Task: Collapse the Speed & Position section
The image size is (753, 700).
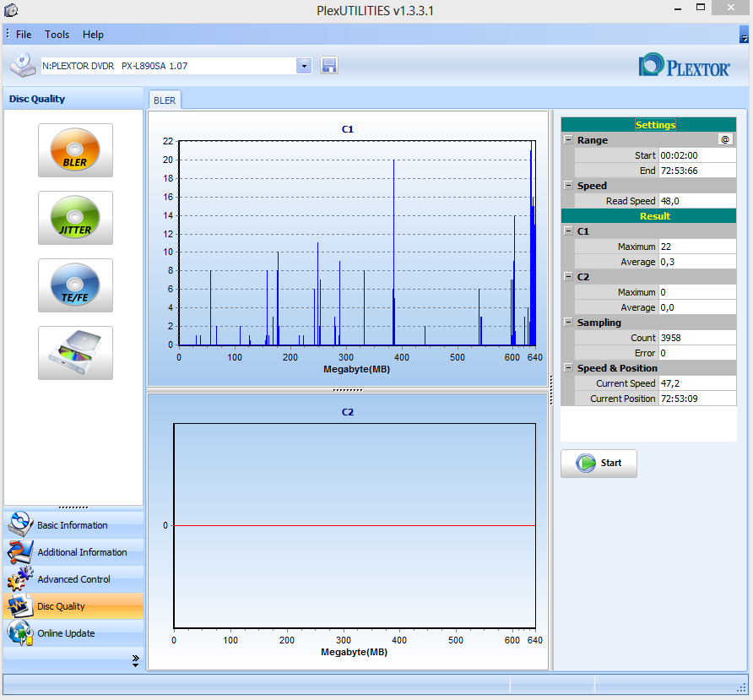Action: [x=568, y=368]
